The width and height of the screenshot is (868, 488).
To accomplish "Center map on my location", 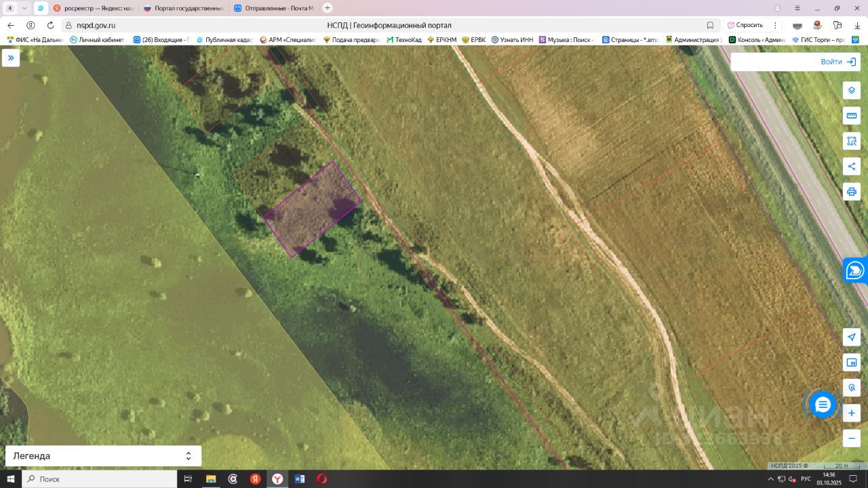I will pos(852,338).
